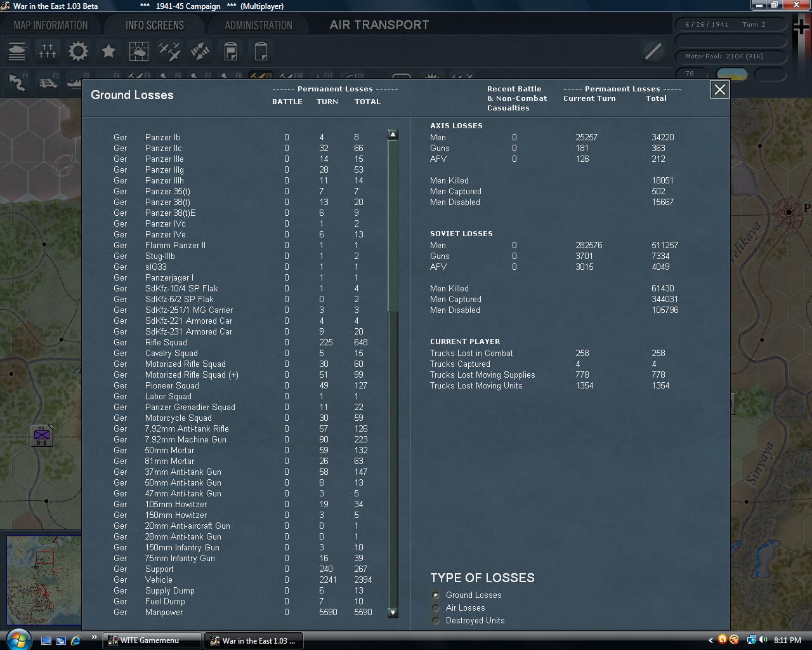
Task: Click the date and turn display
Action: [x=730, y=25]
